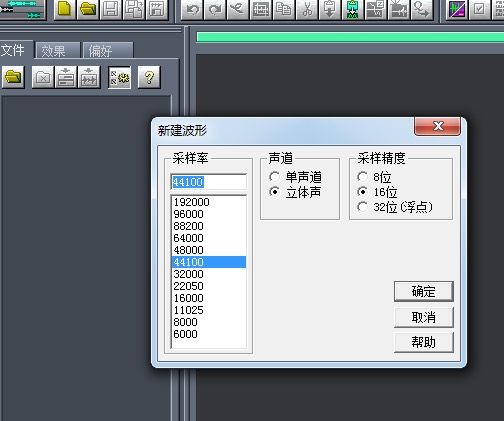Click the Redo arrow icon
Viewport: 504px width, 421px height.
pyautogui.click(x=215, y=9)
